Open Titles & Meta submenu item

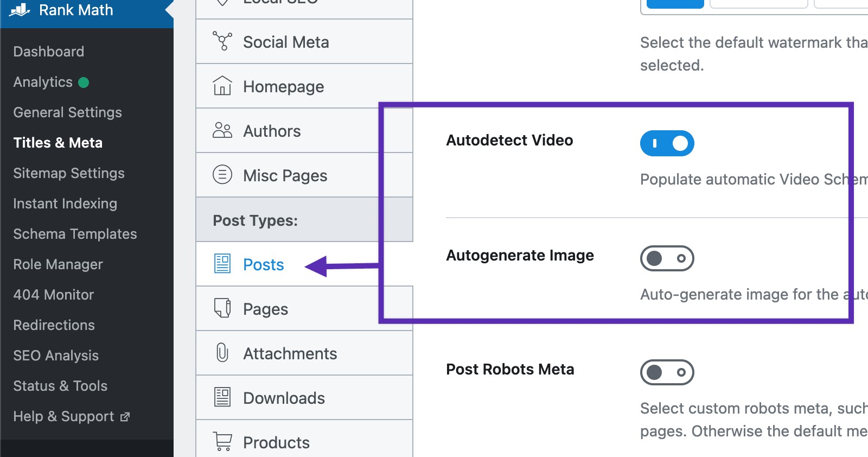[x=58, y=143]
